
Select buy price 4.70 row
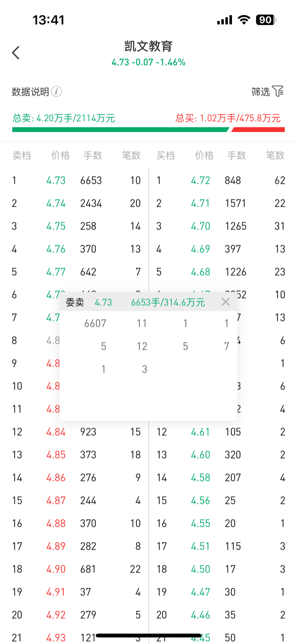coord(223,226)
